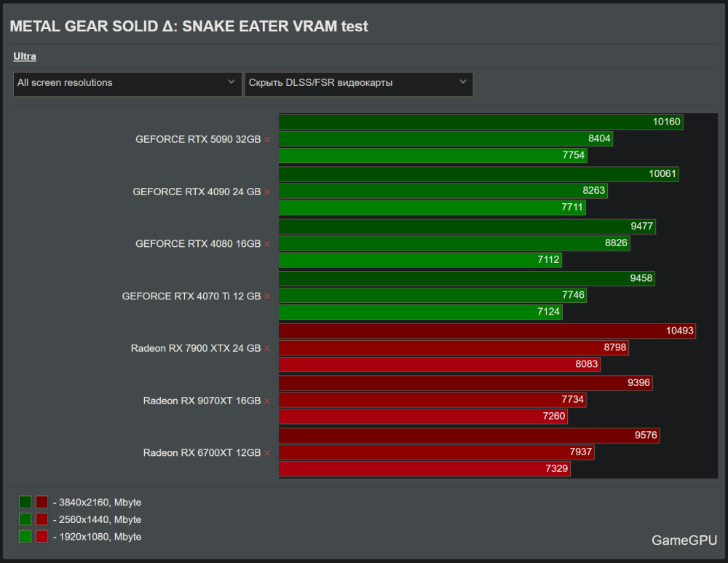Click the GameGPU watermark link
This screenshot has height=563, width=728.
(x=684, y=540)
